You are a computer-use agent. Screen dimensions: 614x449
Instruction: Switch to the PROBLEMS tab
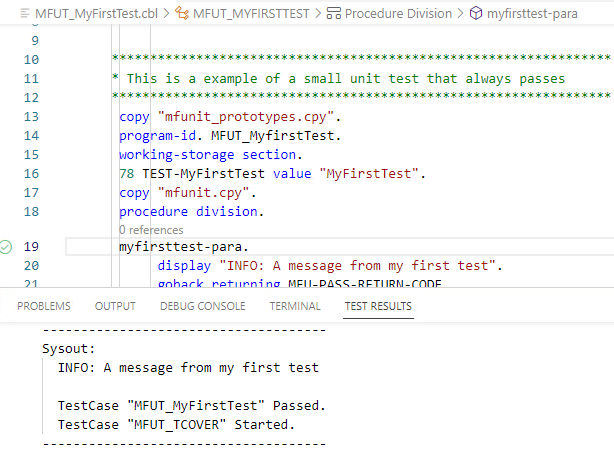pyautogui.click(x=44, y=306)
